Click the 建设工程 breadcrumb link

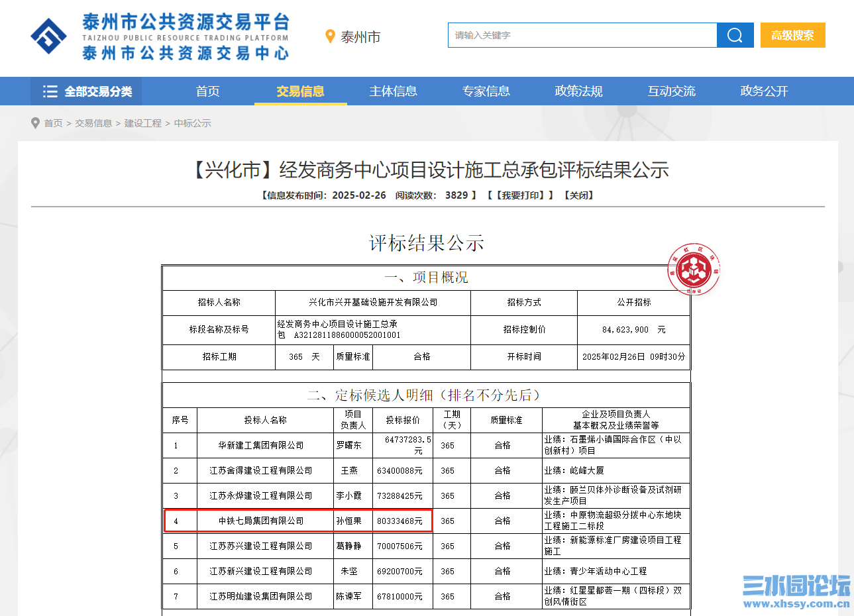coord(143,123)
